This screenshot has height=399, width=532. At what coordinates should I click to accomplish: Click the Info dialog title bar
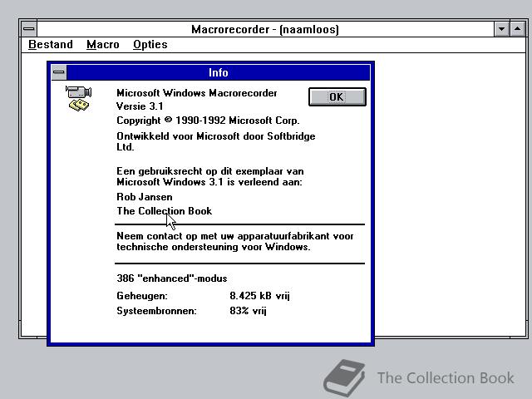(x=218, y=72)
